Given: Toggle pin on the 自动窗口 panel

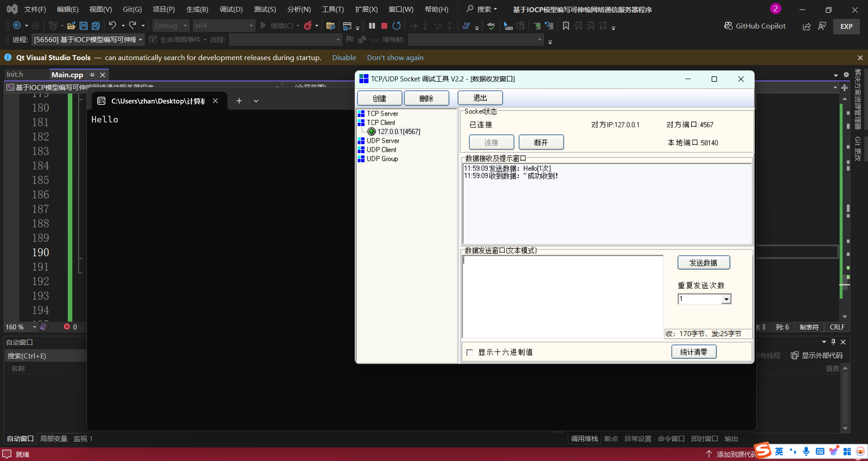Looking at the screenshot, I should (x=833, y=342).
